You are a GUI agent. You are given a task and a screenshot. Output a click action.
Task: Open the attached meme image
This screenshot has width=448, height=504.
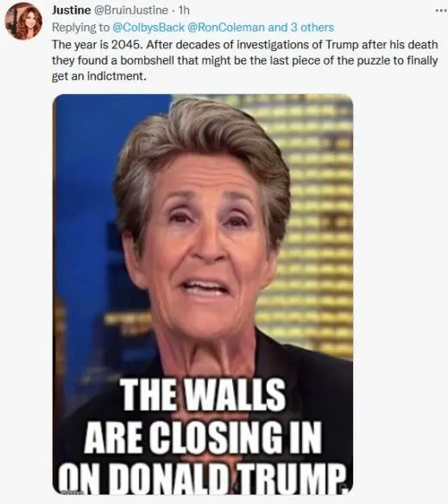click(x=203, y=294)
